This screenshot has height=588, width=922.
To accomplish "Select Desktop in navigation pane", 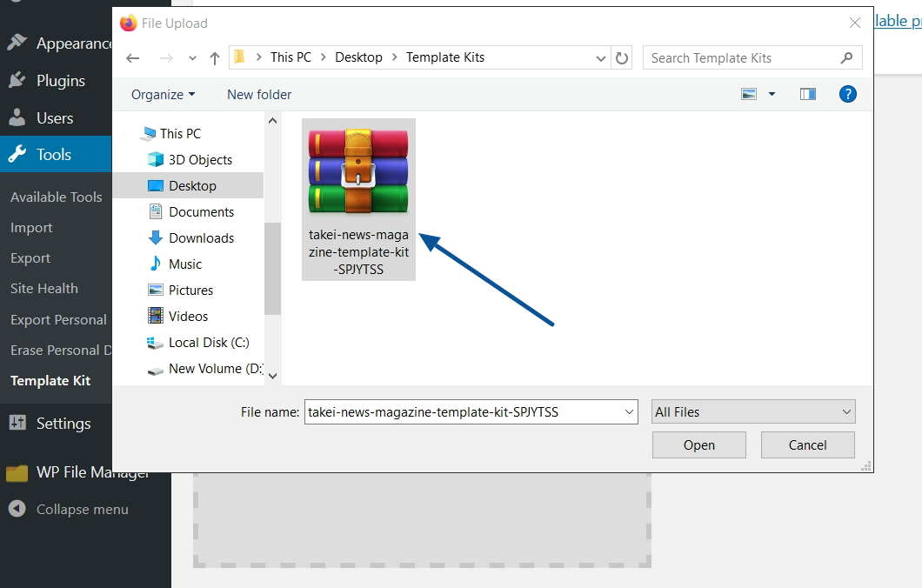I will tap(192, 186).
